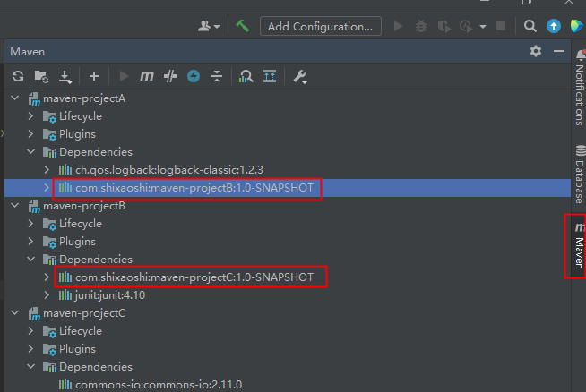586x392 pixels.
Task: Click Show Dependencies Popup icon
Action: point(270,76)
